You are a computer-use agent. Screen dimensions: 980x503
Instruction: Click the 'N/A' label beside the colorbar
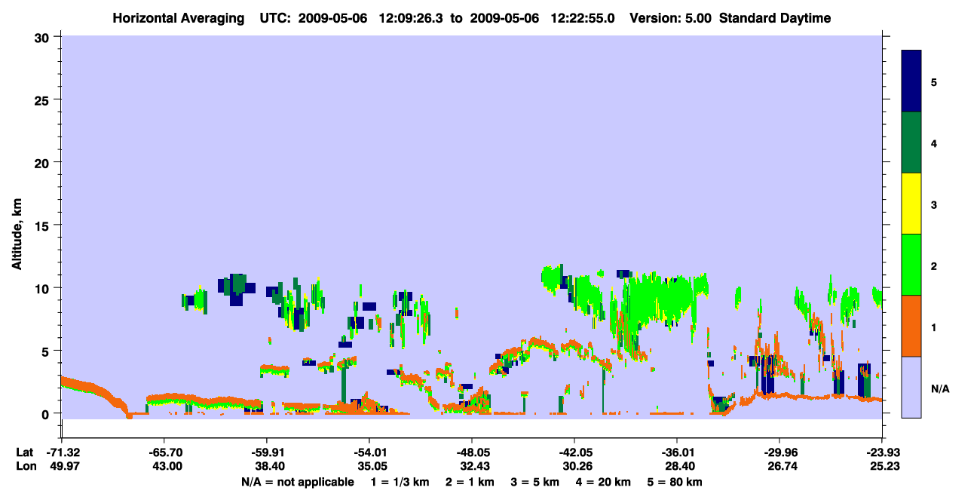pyautogui.click(x=939, y=388)
